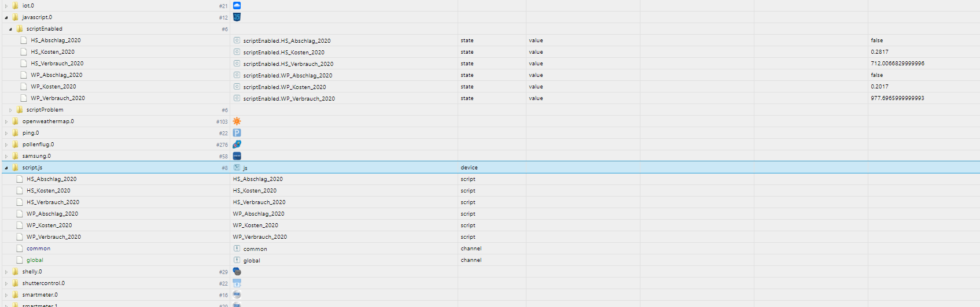Expand the openweathermap.0 node

tap(6, 121)
